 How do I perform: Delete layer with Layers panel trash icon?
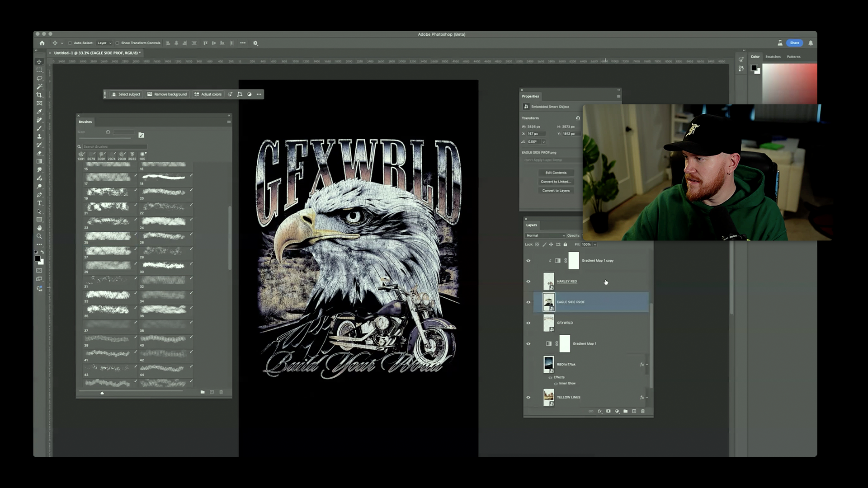click(642, 411)
